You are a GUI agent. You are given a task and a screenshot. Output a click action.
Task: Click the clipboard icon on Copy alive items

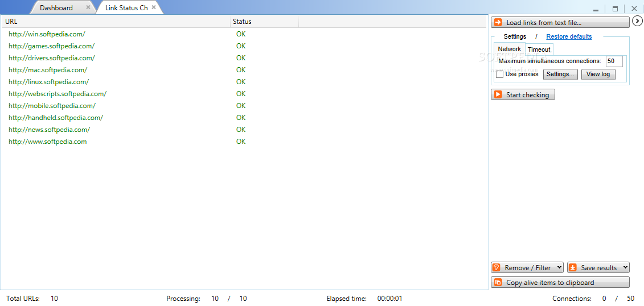point(498,282)
